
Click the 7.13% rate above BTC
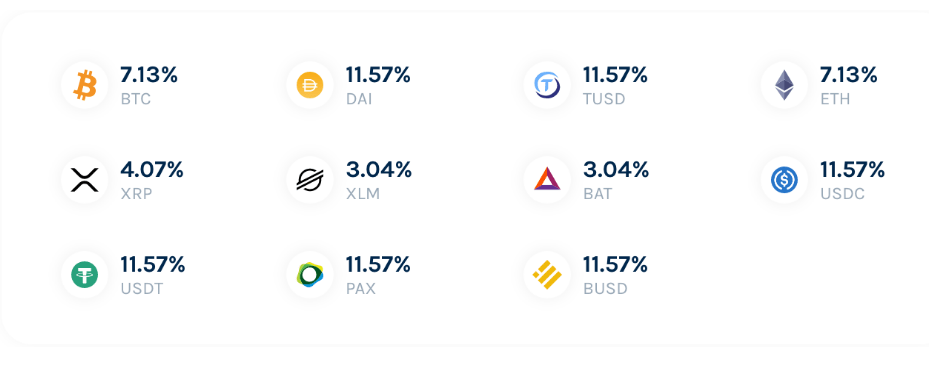pyautogui.click(x=149, y=75)
